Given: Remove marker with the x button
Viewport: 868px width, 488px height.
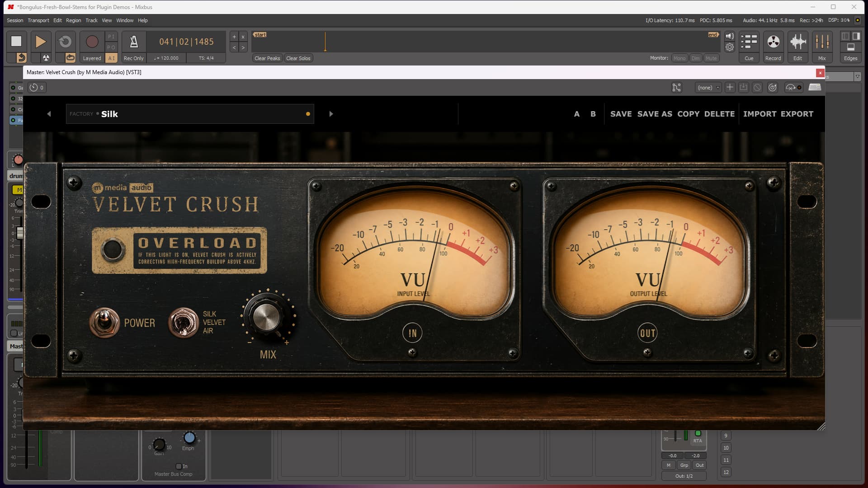Looking at the screenshot, I should (x=243, y=37).
